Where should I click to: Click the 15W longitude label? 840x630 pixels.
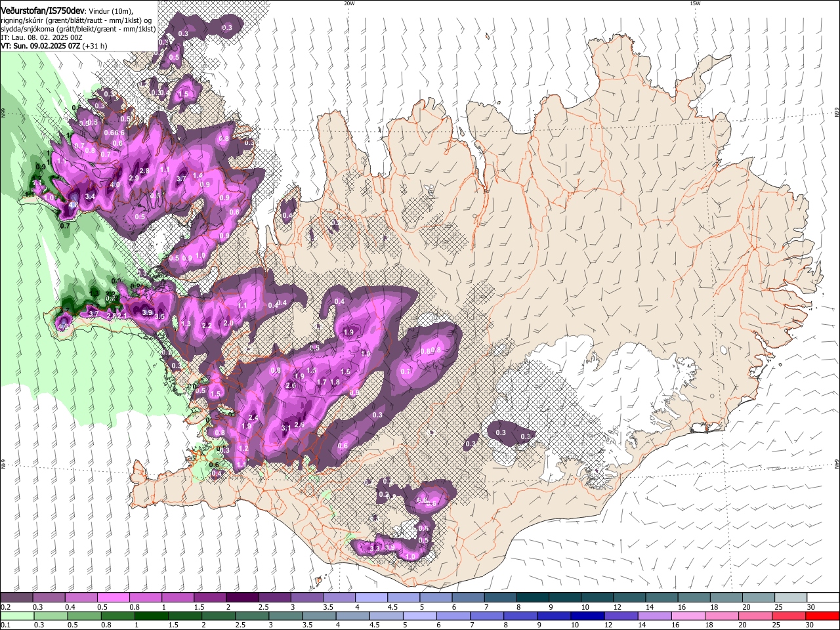695,3
